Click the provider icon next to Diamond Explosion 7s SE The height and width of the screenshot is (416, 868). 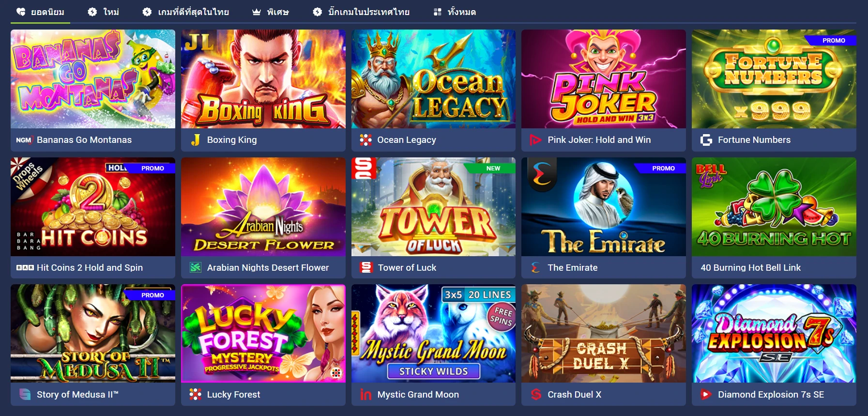pyautogui.click(x=706, y=394)
